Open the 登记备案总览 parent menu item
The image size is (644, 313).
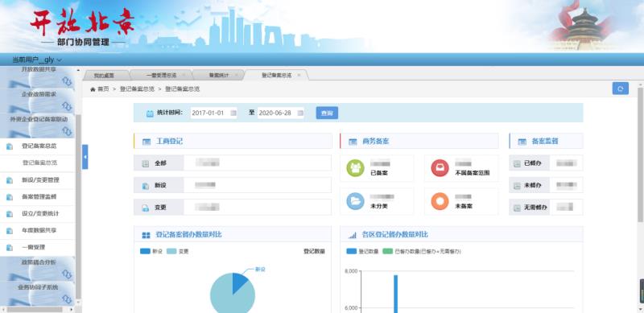(38, 146)
